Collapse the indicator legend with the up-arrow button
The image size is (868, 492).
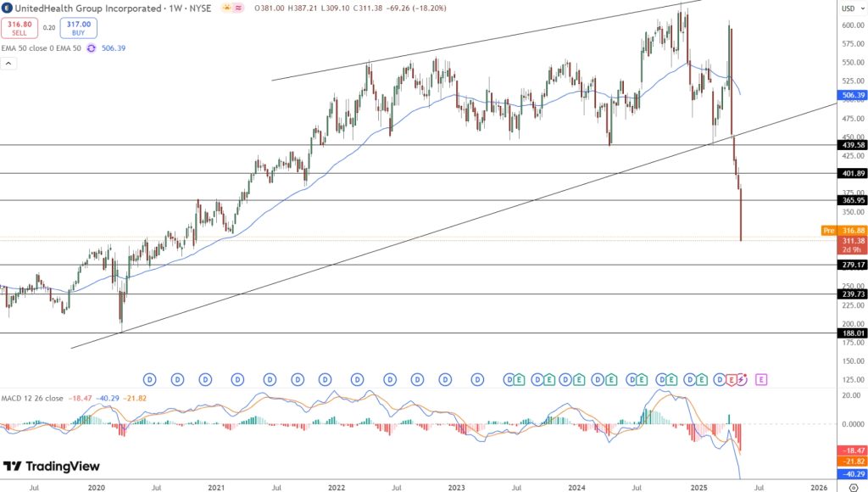8,63
